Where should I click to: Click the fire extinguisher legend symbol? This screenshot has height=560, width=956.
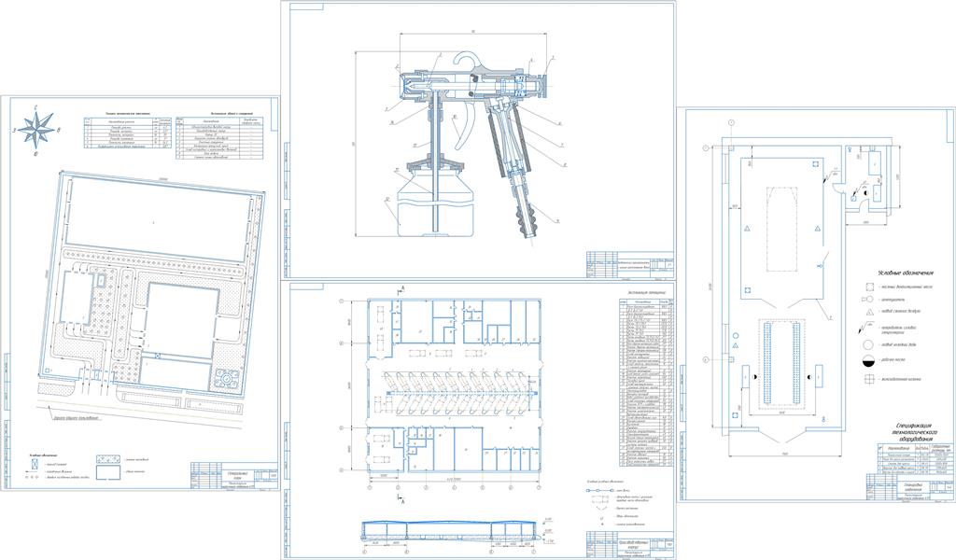867,300
